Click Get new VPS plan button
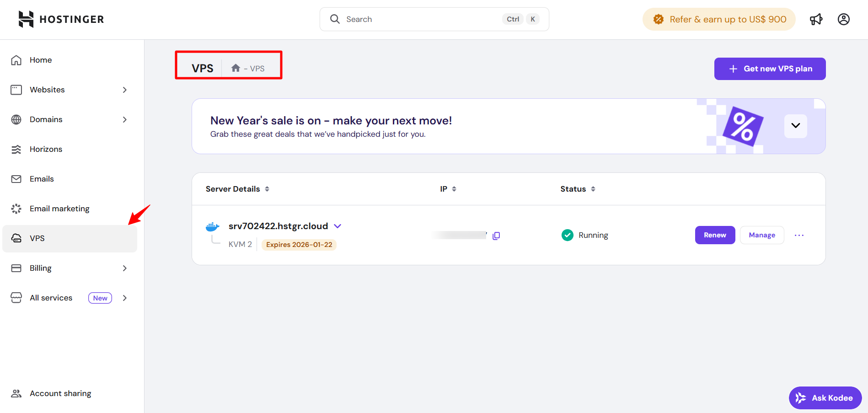Screen dimensions: 868x413 770,69
